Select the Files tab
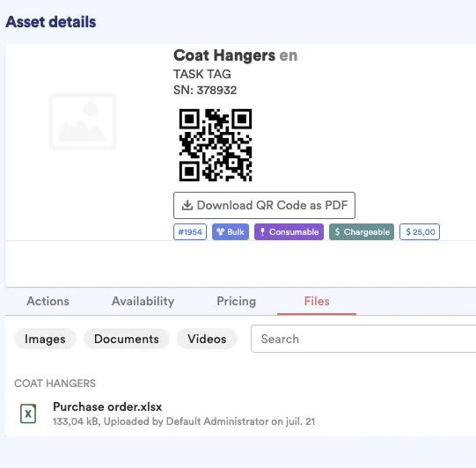The height and width of the screenshot is (468, 476). point(317,301)
